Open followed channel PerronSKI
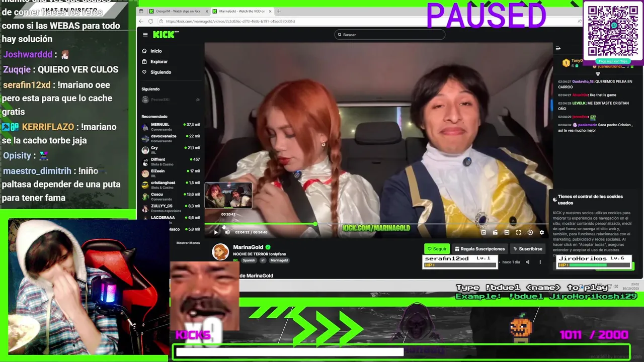This screenshot has width=644, height=362. 171,100
